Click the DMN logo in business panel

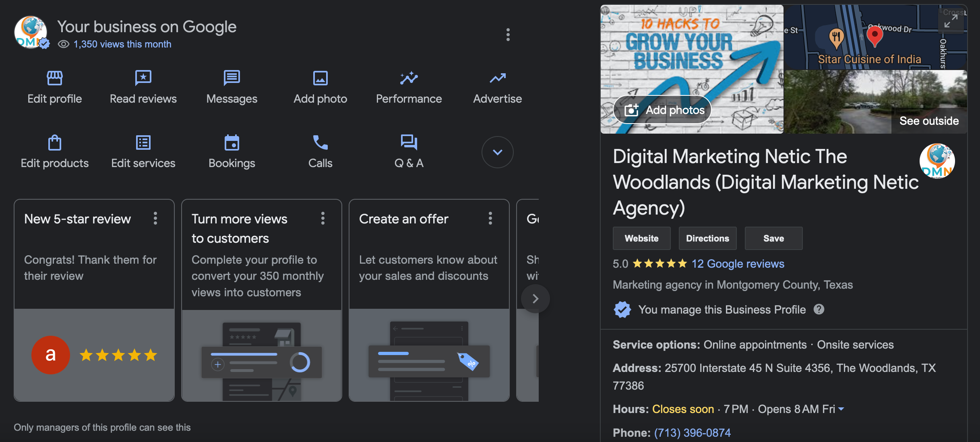coord(937,161)
